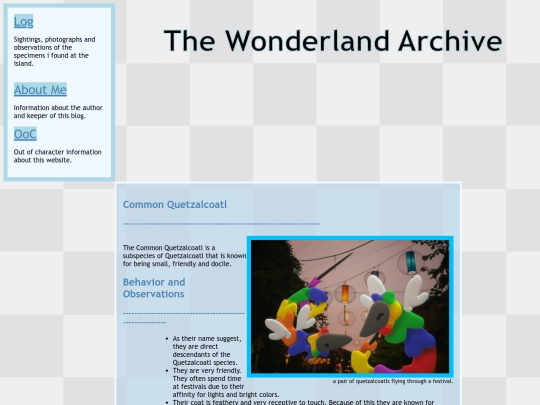Image resolution: width=540 pixels, height=405 pixels.
Task: Open the Log link in the sidebar
Action: tap(23, 21)
